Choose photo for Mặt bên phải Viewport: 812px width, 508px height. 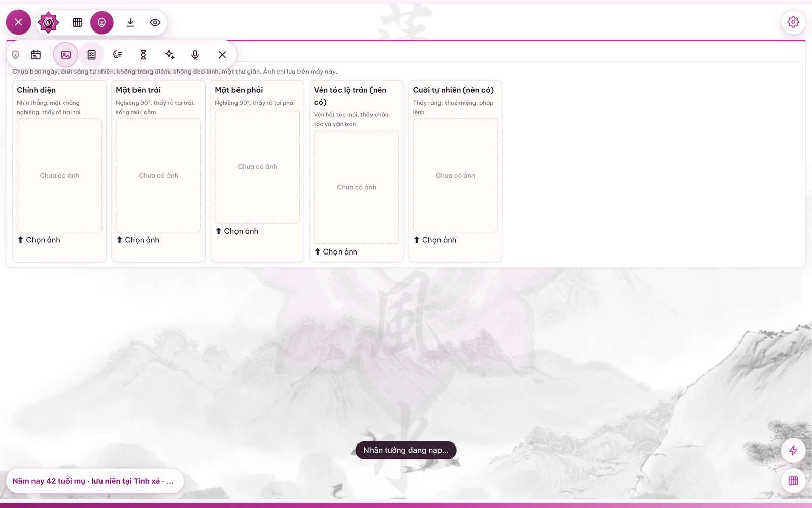pos(237,231)
